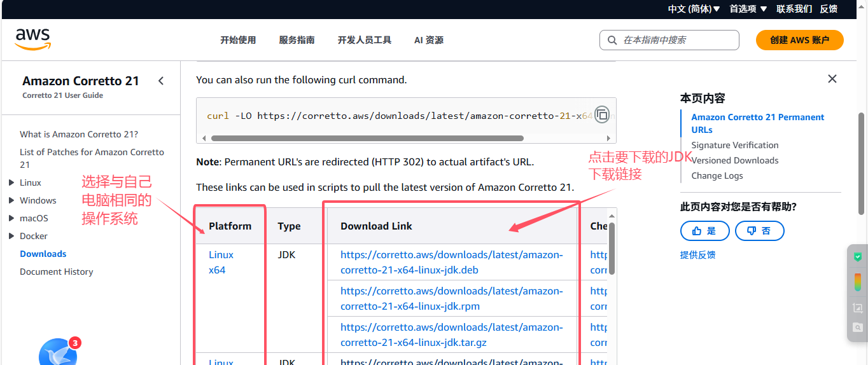
Task: Click the folder search icon in the side toolbar
Action: [x=857, y=327]
